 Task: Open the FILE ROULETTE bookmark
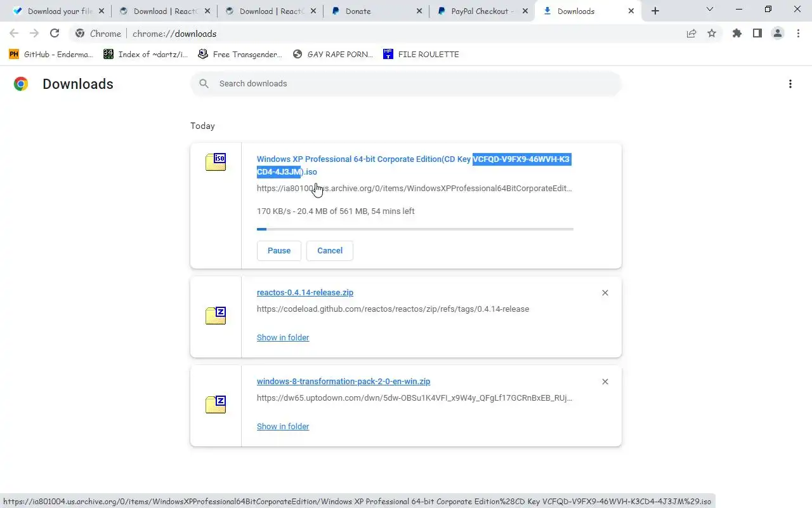click(x=421, y=55)
